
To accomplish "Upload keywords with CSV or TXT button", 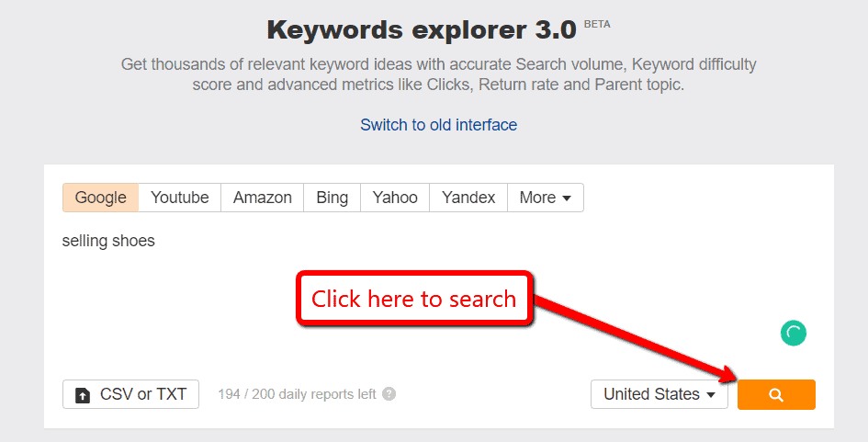I will 131,394.
